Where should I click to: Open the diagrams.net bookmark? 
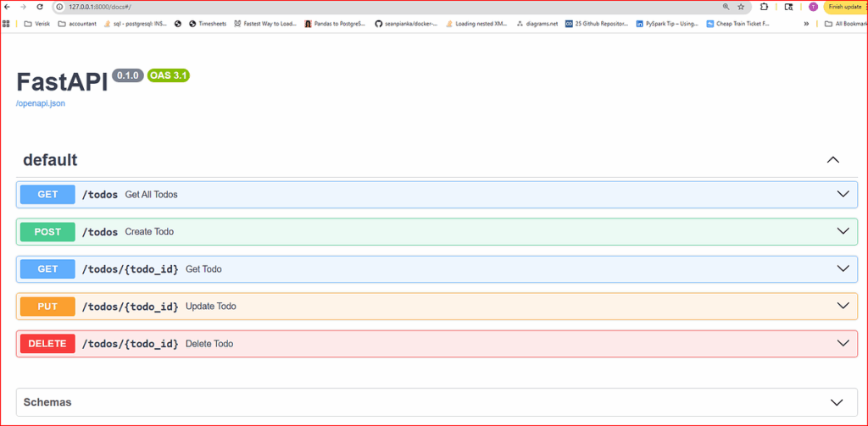(x=537, y=24)
